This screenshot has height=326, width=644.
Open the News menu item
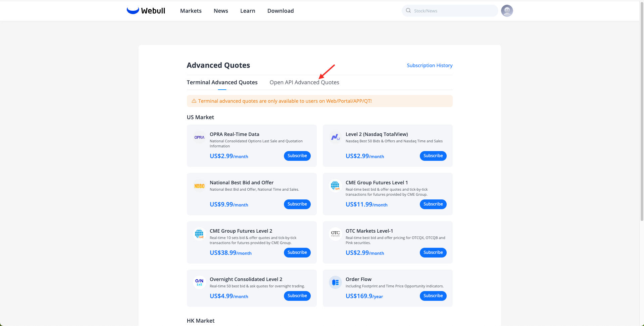(x=221, y=11)
